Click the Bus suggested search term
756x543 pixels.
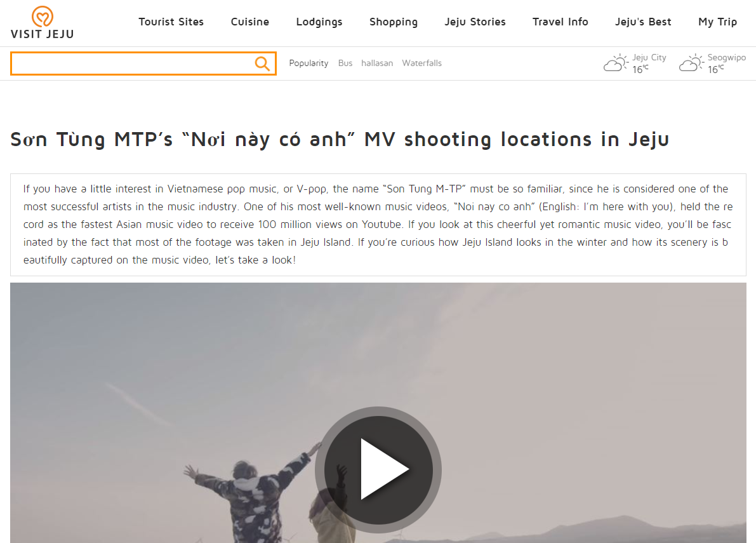coord(345,63)
